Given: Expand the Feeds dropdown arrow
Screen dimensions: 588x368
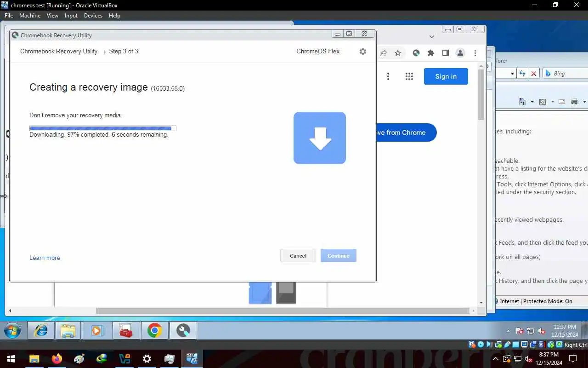Looking at the screenshot, I should click(x=553, y=102).
